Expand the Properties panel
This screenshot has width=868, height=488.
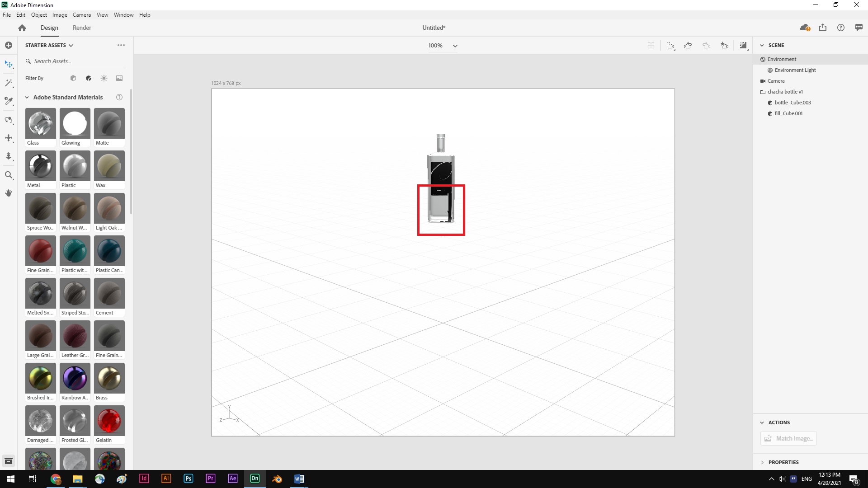762,462
